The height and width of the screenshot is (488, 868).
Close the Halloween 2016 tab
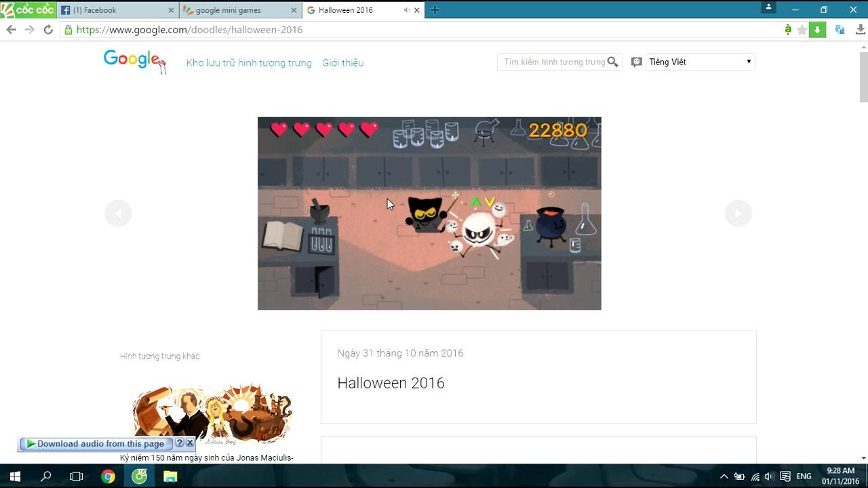coord(416,10)
